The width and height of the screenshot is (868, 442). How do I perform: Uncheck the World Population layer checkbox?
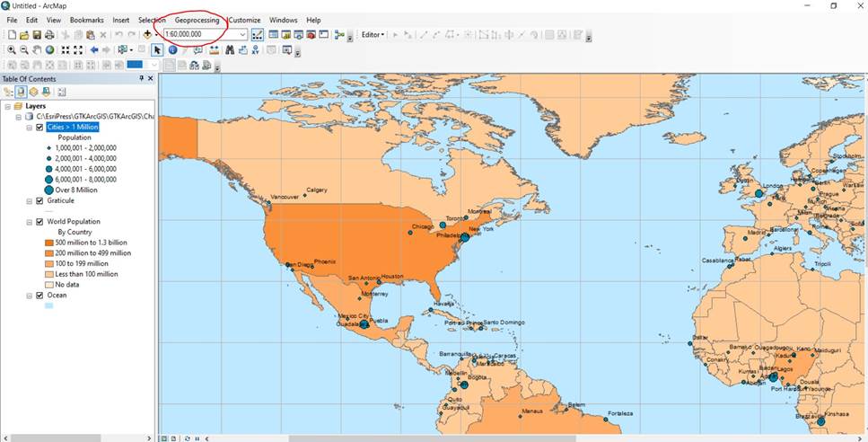point(39,222)
